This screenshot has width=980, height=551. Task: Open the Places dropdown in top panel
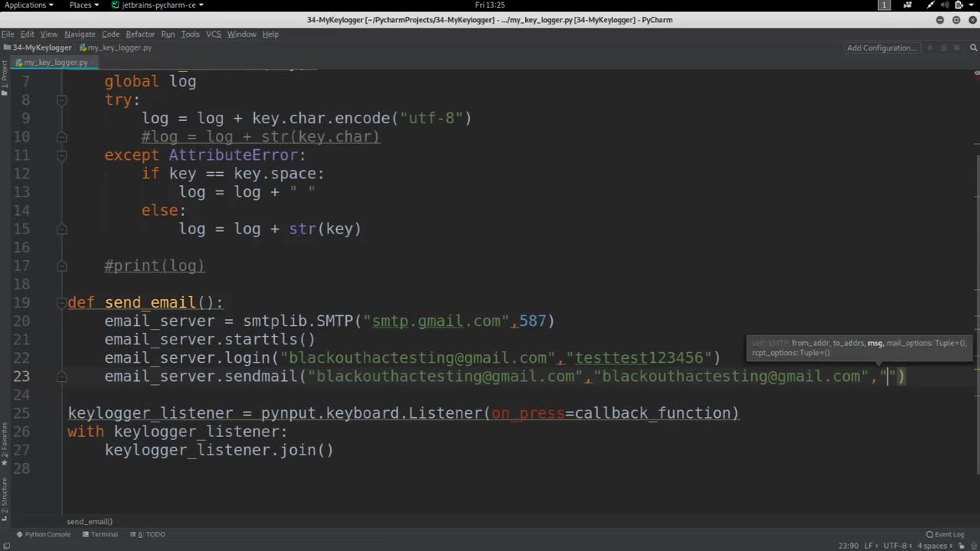[83, 5]
